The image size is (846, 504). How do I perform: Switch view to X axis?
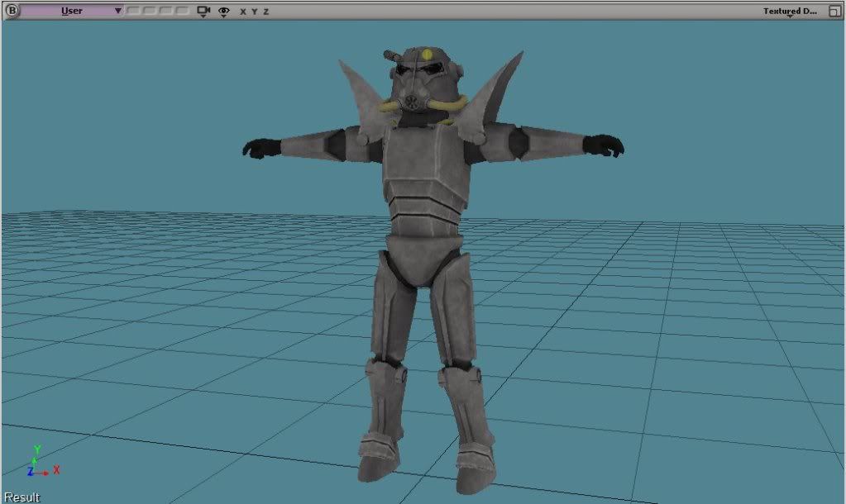243,12
